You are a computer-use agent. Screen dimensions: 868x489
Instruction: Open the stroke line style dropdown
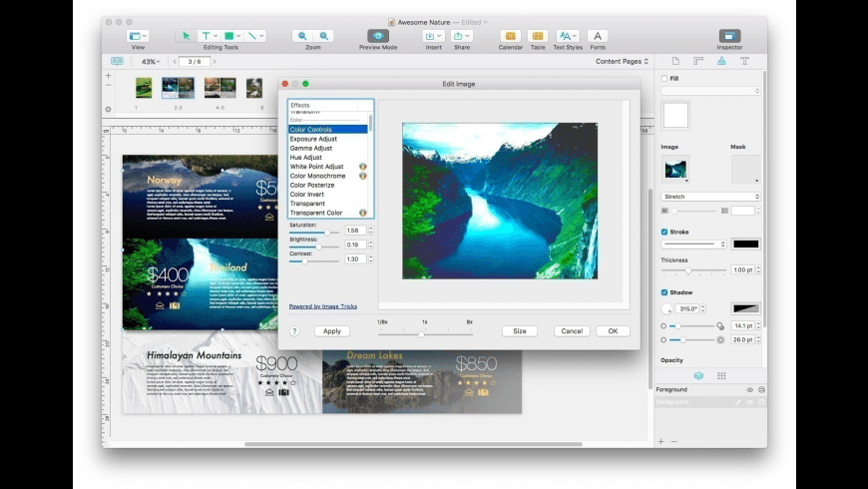tap(693, 244)
